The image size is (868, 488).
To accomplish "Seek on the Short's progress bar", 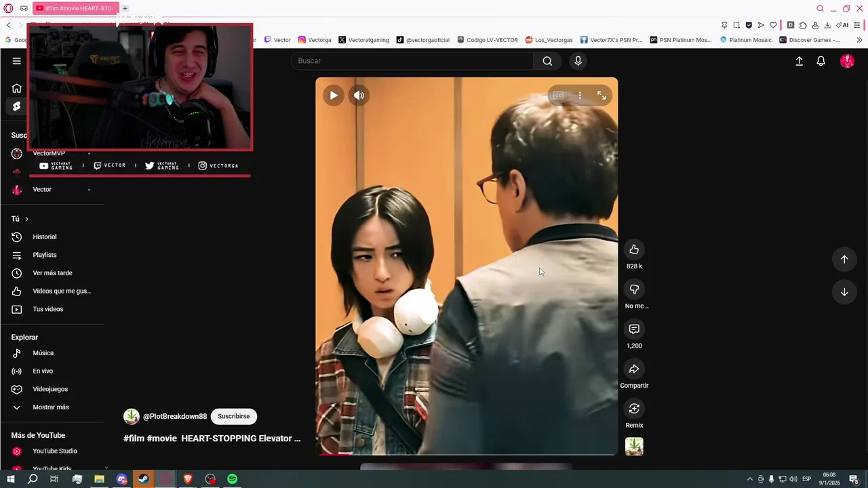I will tap(467, 454).
